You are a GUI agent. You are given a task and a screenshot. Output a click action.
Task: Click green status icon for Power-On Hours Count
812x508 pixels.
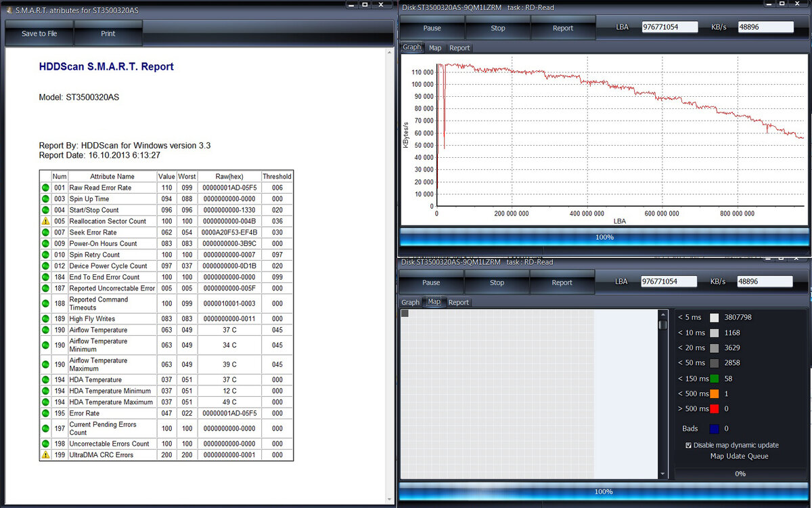coord(45,243)
